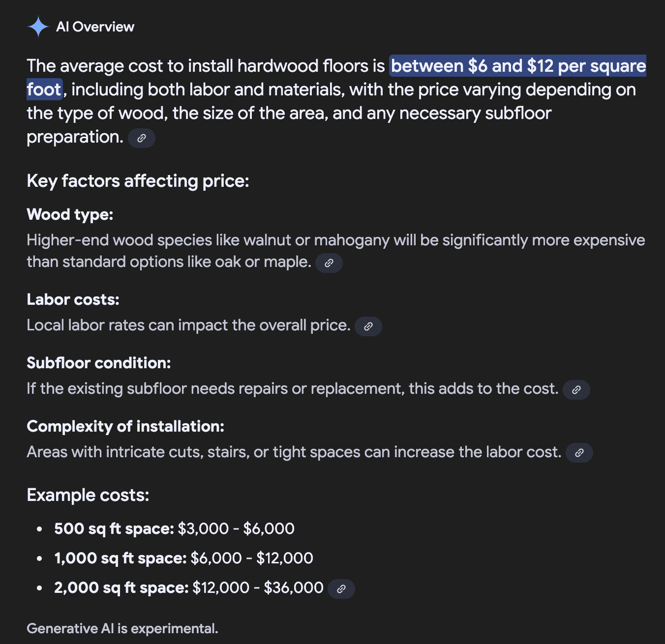Click the "Wood type:" subheading

coord(70,215)
